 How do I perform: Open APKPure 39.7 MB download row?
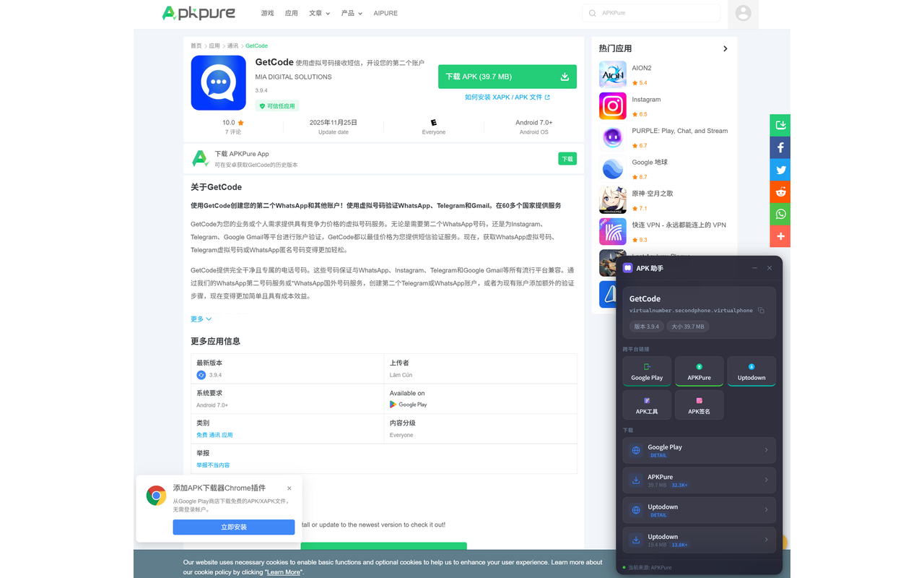click(x=699, y=480)
